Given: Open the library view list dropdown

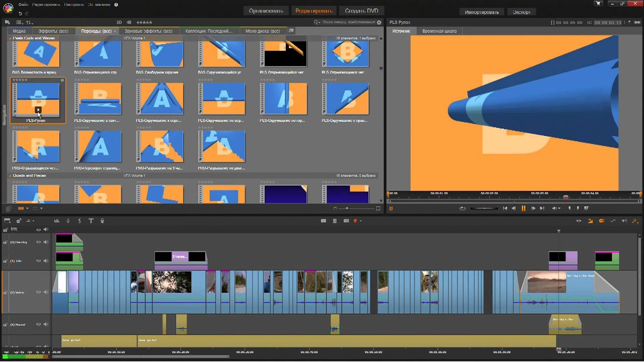Looking at the screenshot, I should [x=19, y=22].
